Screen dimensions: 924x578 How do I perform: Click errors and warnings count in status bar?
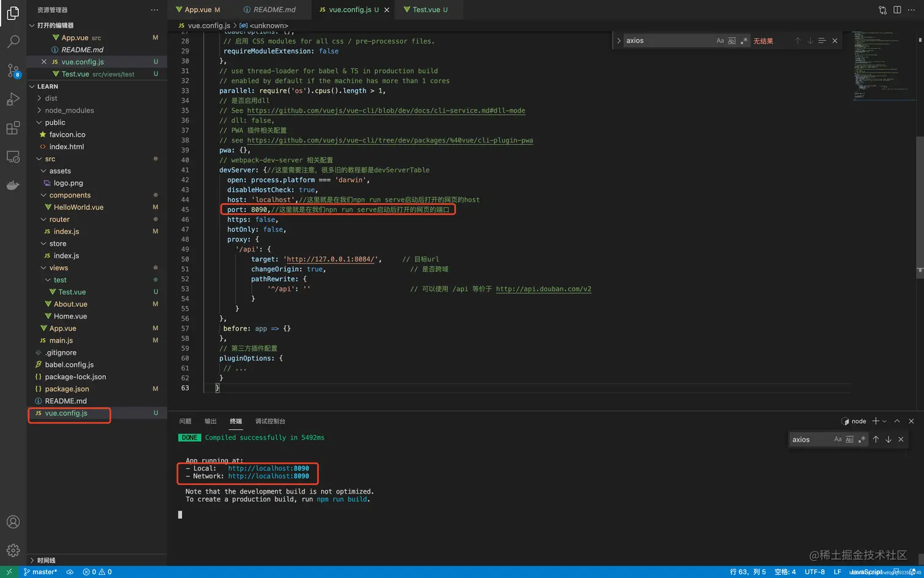pyautogui.click(x=97, y=572)
